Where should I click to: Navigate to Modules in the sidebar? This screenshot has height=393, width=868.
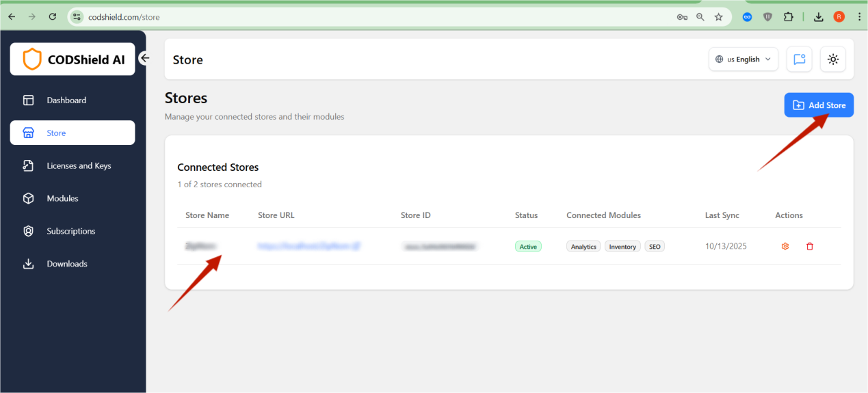[62, 199]
